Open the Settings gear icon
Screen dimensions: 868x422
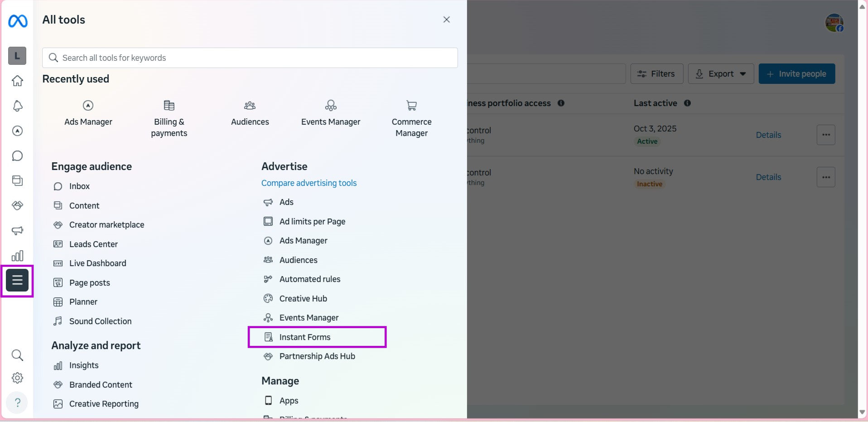coord(17,378)
